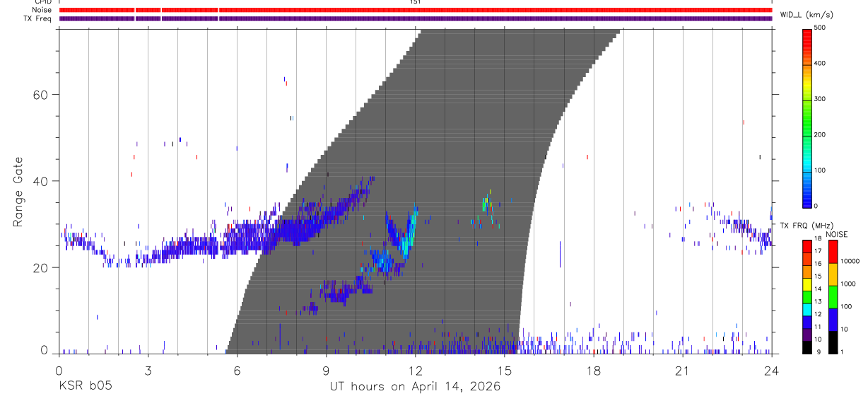Click the 200 tick on the width color bar

click(820, 134)
